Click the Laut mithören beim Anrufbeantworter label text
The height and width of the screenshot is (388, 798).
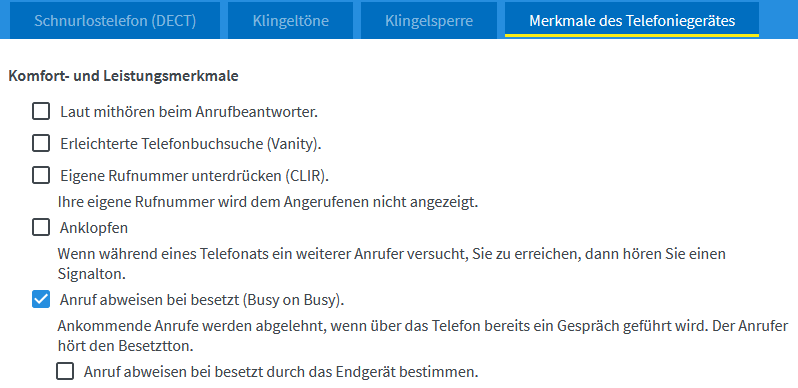click(189, 112)
